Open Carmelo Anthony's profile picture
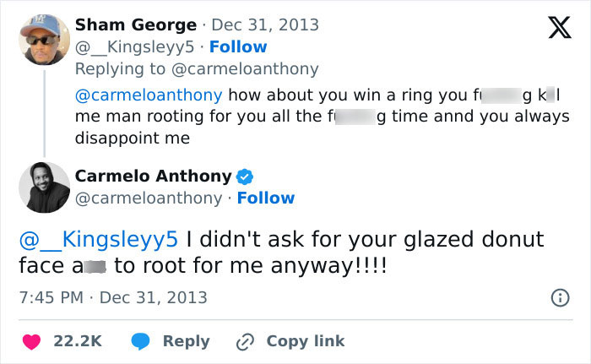This screenshot has height=364, width=591. point(43,187)
